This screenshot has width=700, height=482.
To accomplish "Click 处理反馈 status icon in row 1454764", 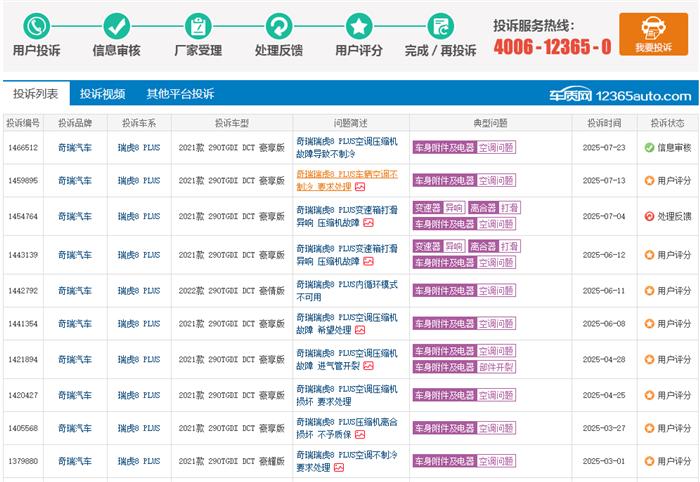I will coord(650,216).
